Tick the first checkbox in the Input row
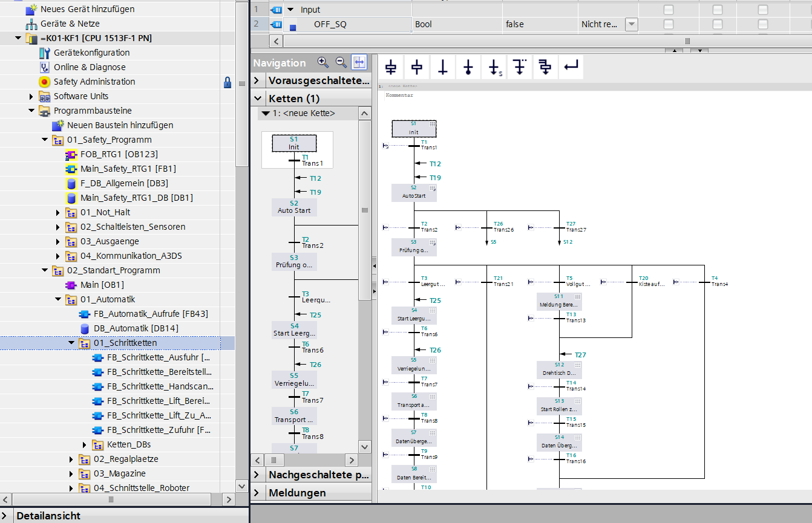 [x=669, y=10]
